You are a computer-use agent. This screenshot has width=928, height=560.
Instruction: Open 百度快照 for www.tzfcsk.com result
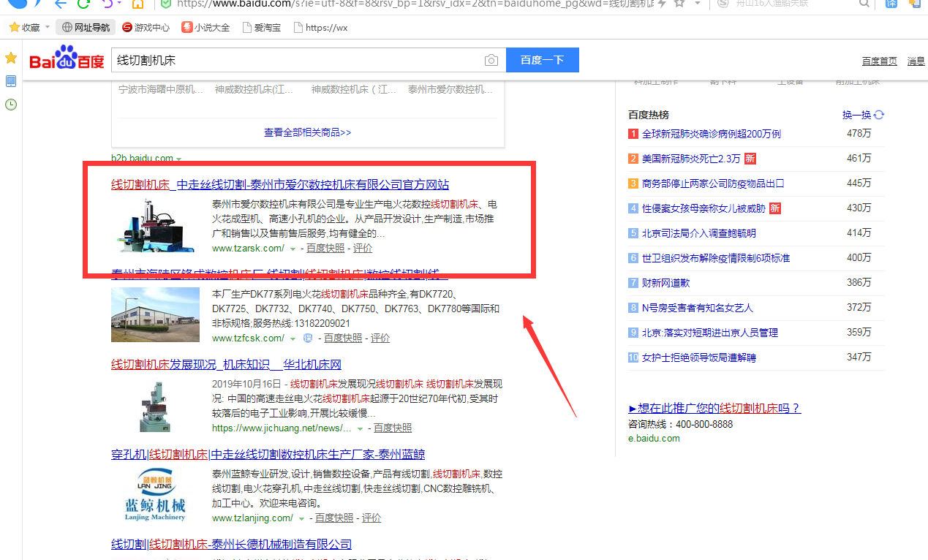[343, 338]
